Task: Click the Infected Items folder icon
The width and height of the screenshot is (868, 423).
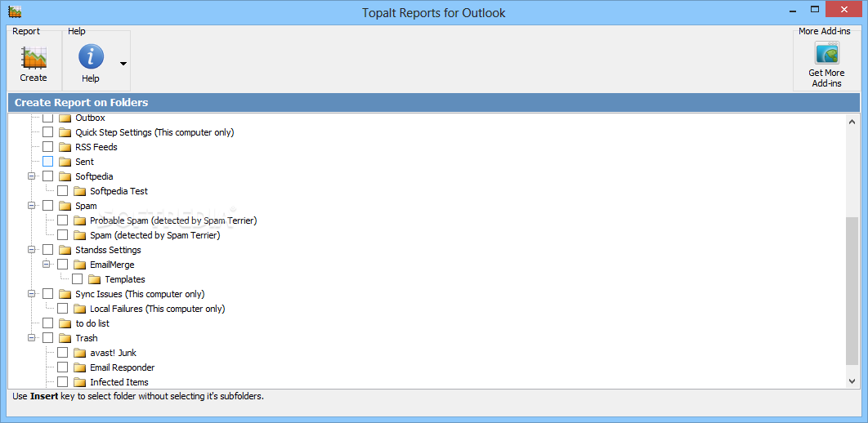Action: tap(80, 382)
